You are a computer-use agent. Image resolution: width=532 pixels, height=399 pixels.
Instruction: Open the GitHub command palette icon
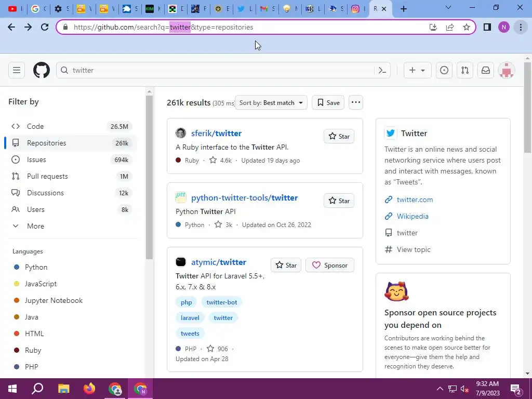click(x=382, y=70)
